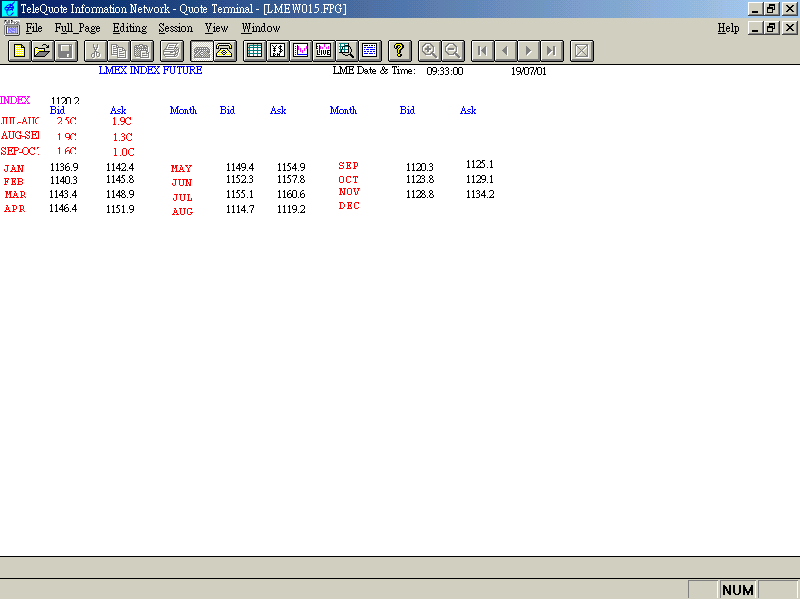
Task: Restore the inner document window
Action: [x=771, y=28]
